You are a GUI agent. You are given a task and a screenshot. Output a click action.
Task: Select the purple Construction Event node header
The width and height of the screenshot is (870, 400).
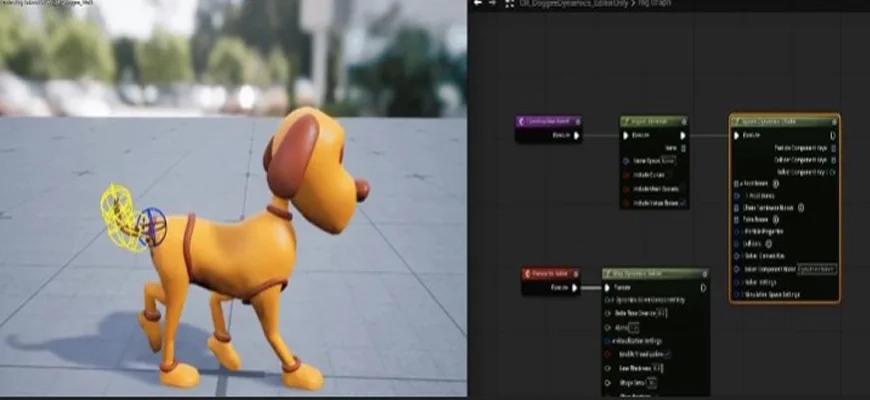548,121
